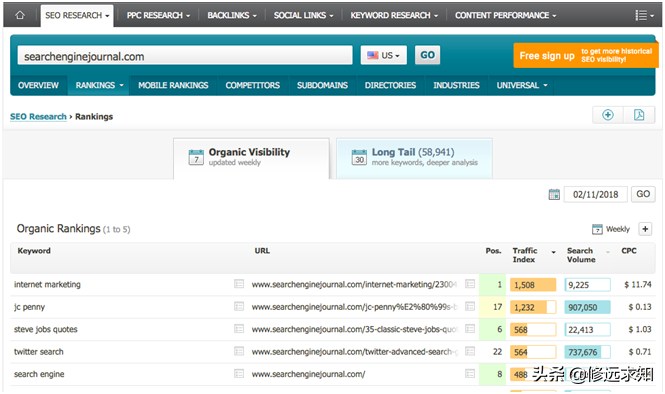The image size is (665, 394).
Task: Click the 907,050 search volume bar
Action: 587,307
